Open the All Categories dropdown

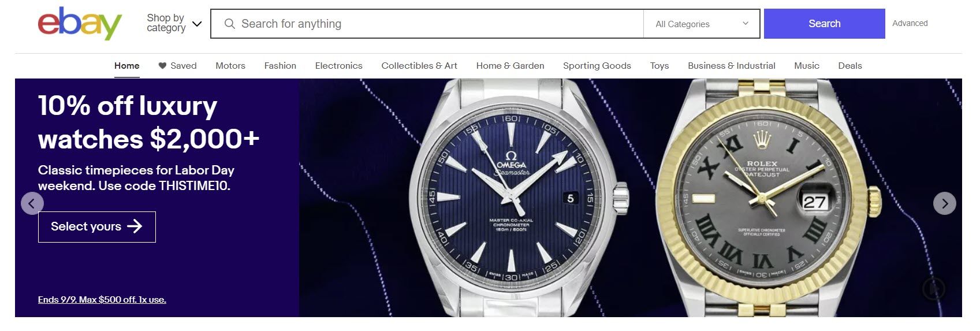702,24
